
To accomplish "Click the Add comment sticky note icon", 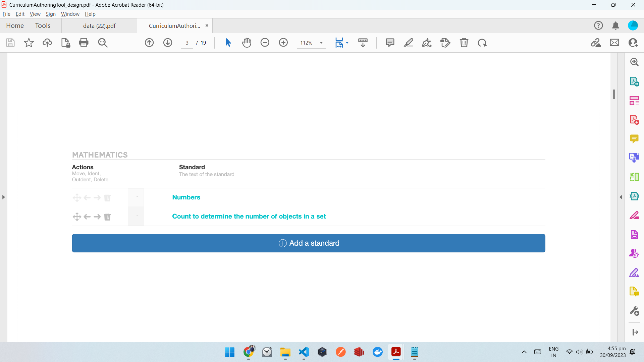I will click(390, 43).
